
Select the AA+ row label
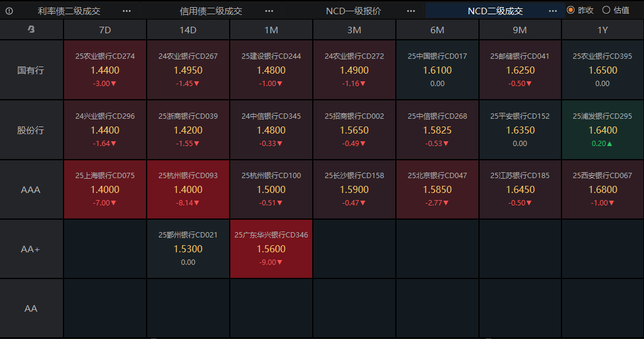[31, 249]
